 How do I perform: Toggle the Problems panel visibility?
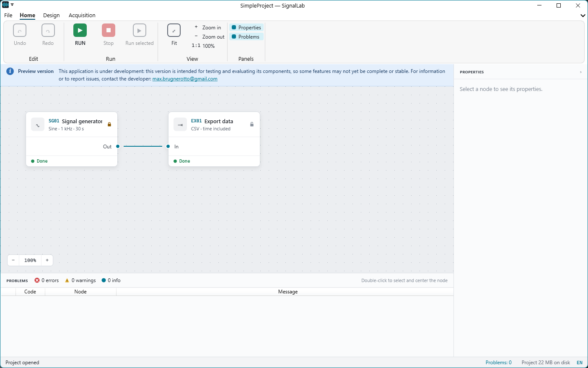[x=246, y=36]
